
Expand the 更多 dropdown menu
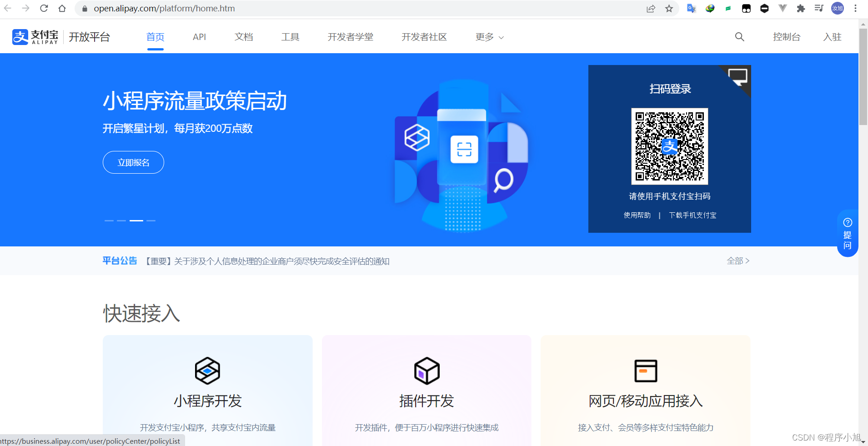tap(490, 37)
